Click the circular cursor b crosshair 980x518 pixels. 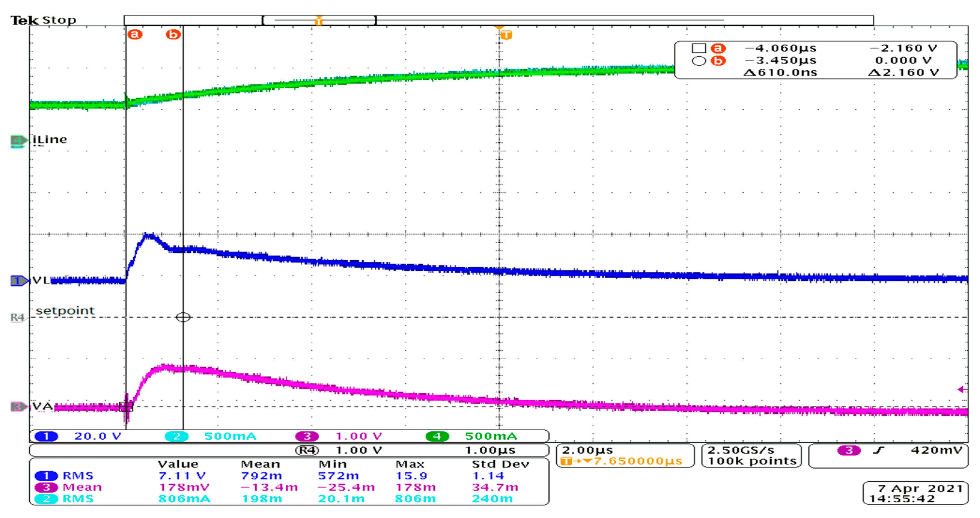click(x=183, y=317)
